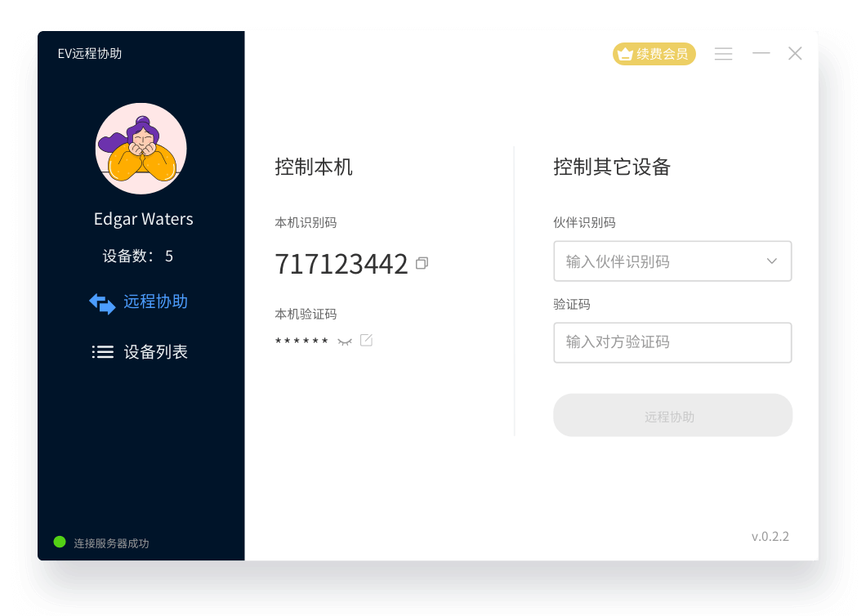Copy the local ID 717123442
This screenshot has height=616, width=866.
pyautogui.click(x=422, y=263)
